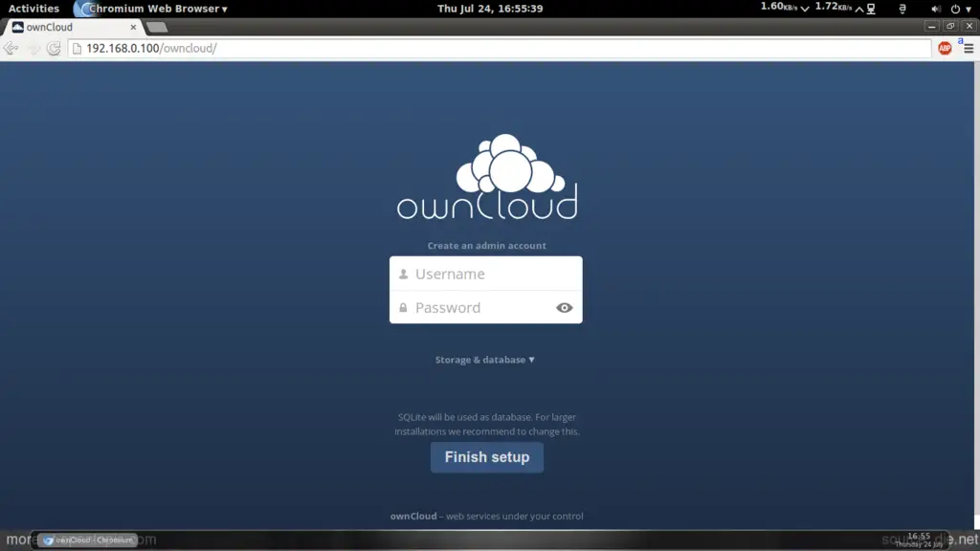980x551 pixels.
Task: Open the Chromium Web Browser app menu
Action: [150, 8]
